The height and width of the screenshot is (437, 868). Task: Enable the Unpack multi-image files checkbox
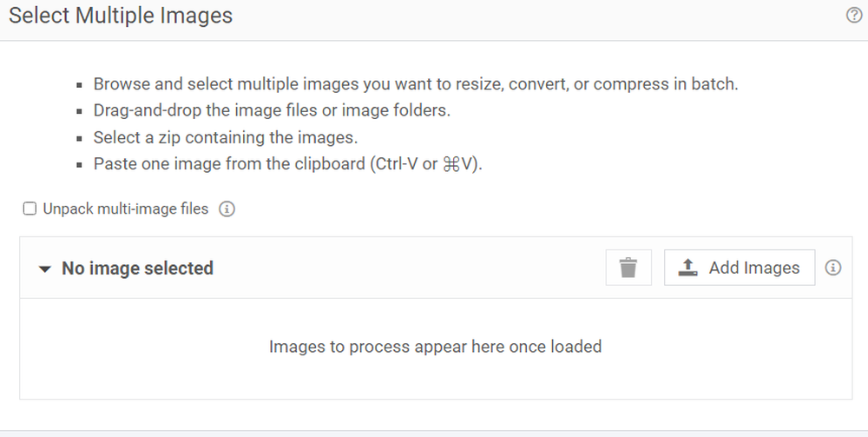30,209
